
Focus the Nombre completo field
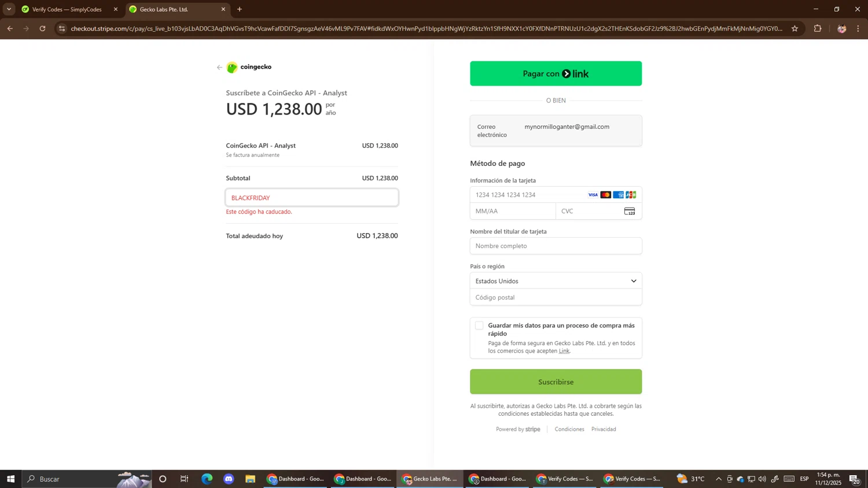pyautogui.click(x=556, y=246)
